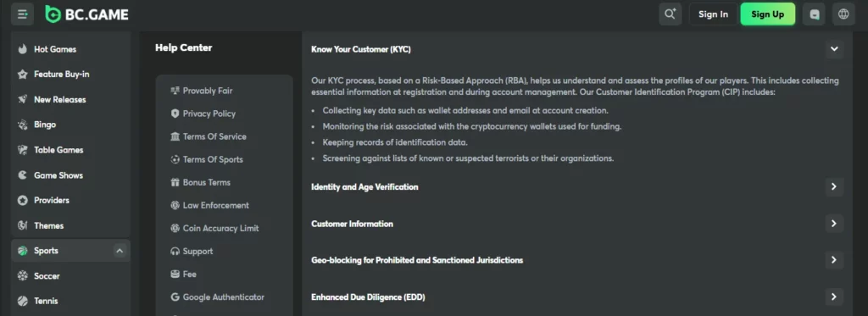Viewport: 868px width, 316px height.
Task: Click the Bingo sidebar icon
Action: pyautogui.click(x=23, y=125)
